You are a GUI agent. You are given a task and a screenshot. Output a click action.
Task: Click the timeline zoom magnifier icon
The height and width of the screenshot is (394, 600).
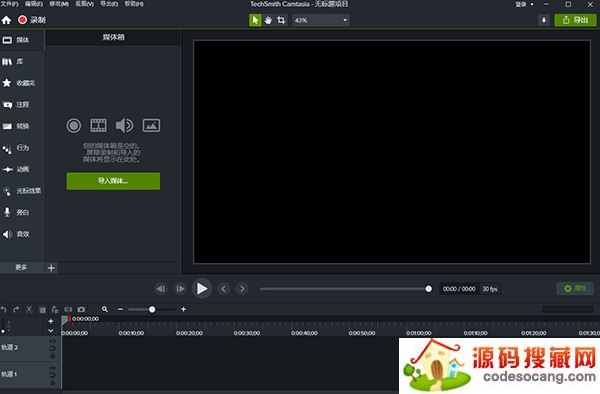[105, 309]
